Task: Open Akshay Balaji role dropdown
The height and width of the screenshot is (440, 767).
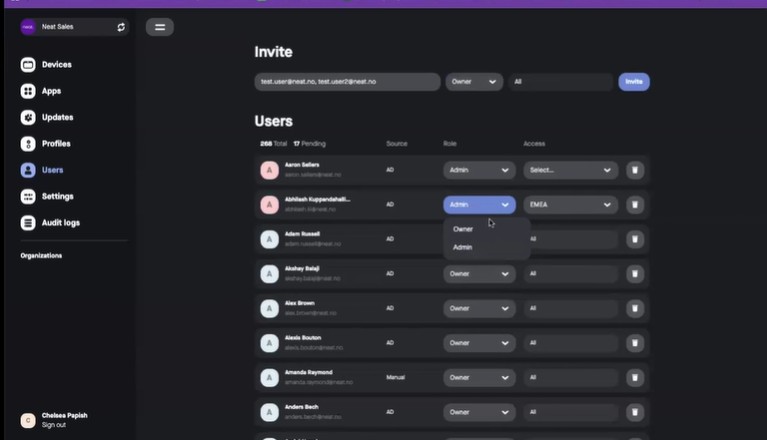Action: point(479,274)
